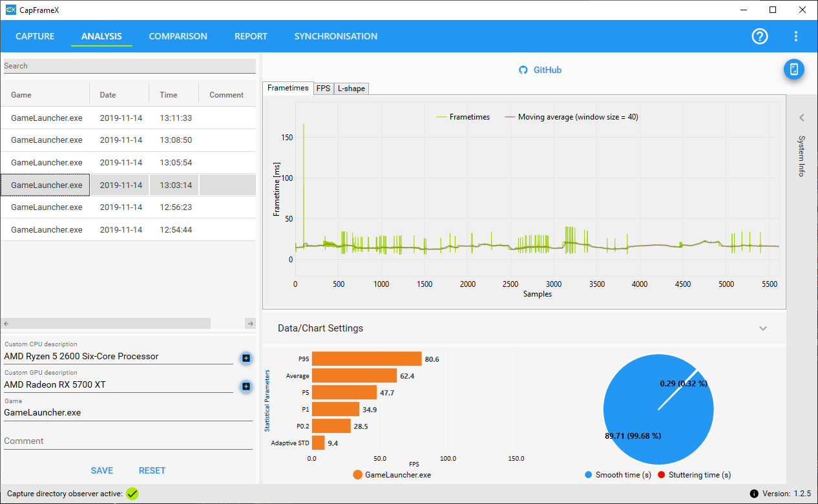The image size is (818, 504).
Task: Click the Moving average legend entry
Action: click(571, 117)
